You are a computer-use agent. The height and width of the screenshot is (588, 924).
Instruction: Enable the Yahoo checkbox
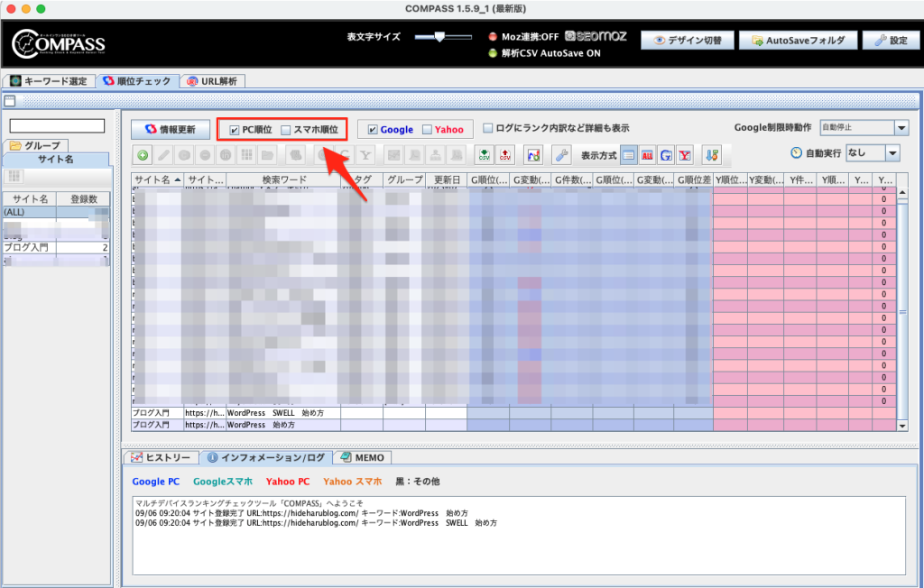point(427,130)
